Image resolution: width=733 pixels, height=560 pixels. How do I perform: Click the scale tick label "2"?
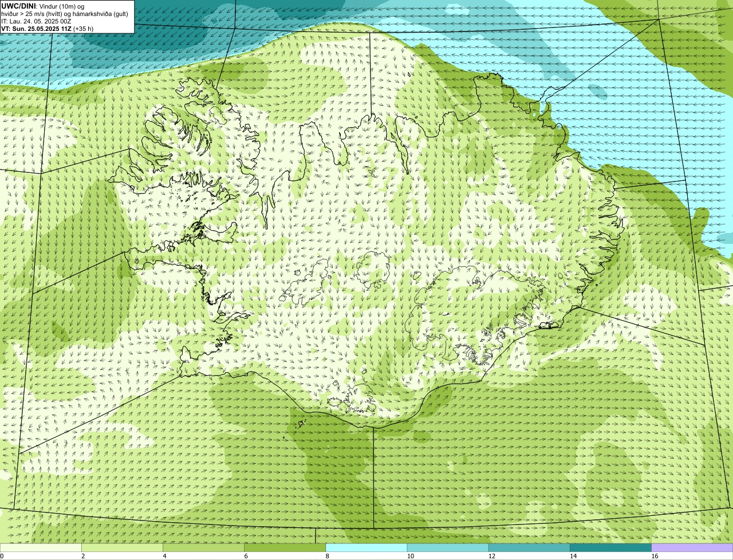tap(83, 556)
